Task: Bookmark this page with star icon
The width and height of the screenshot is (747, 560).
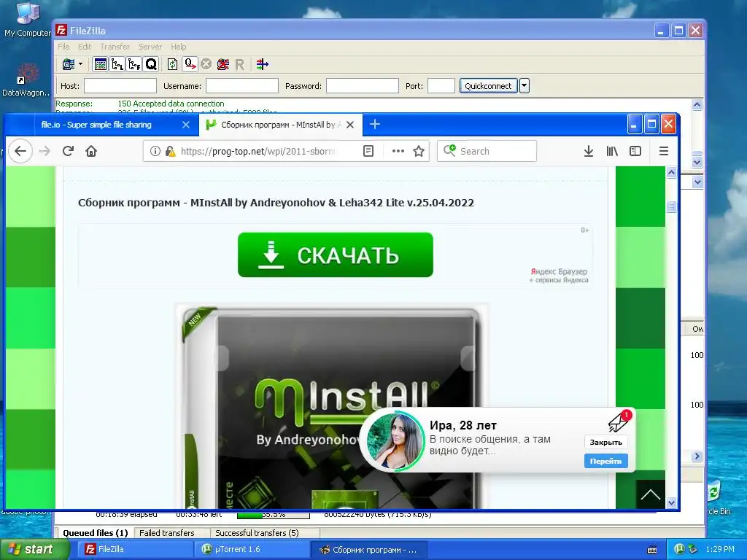Action: click(419, 151)
